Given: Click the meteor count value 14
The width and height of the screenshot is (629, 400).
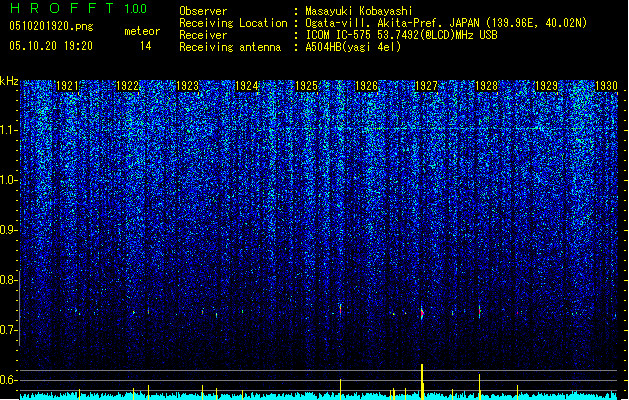Looking at the screenshot, I should pos(146,46).
